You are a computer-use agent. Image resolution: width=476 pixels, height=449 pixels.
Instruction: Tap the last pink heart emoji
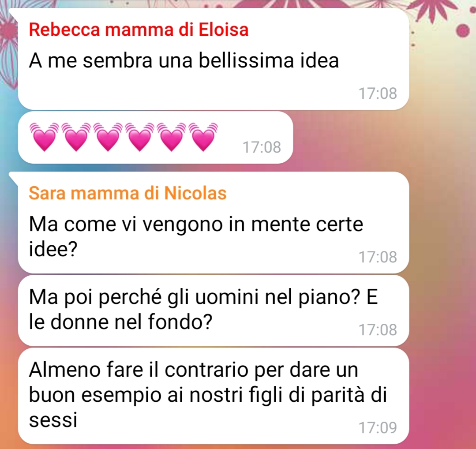(x=203, y=137)
